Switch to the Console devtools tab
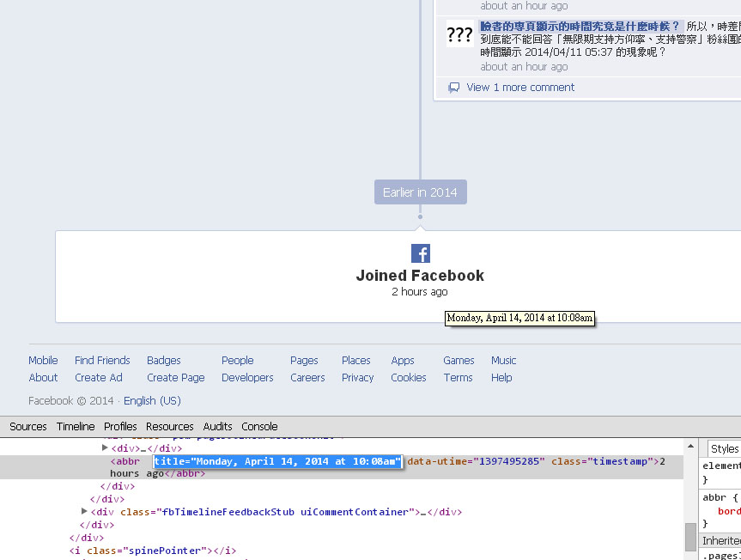This screenshot has height=560, width=741. coord(259,426)
